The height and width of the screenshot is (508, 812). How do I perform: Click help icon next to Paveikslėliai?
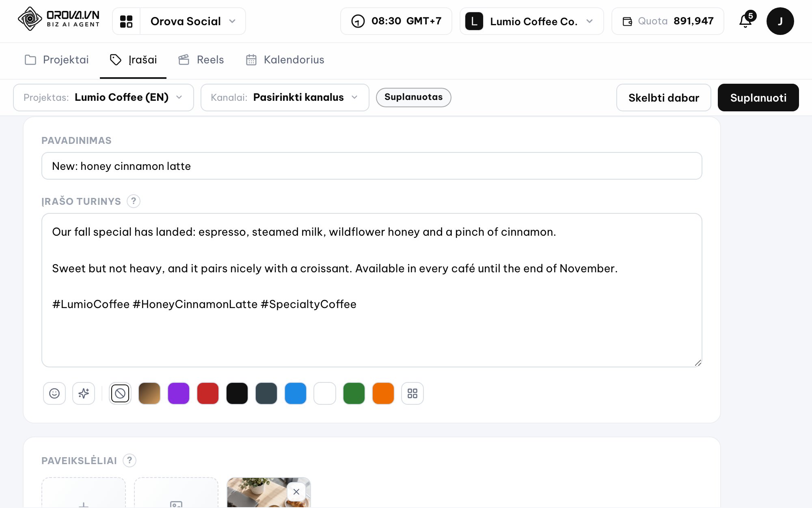[x=130, y=460]
